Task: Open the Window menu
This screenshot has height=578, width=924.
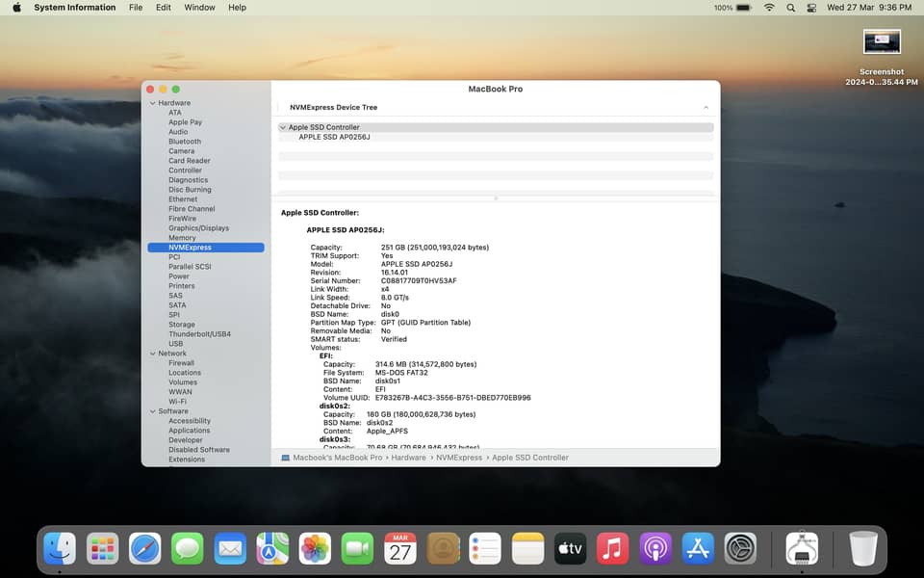Action: point(199,8)
